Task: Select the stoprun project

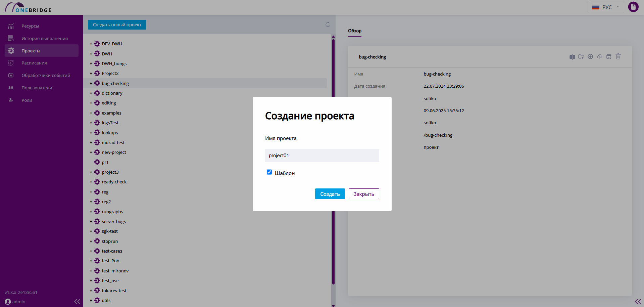Action: point(110,242)
